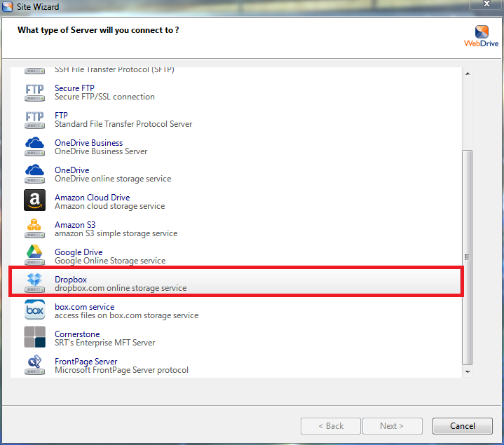Click the OneDrive cloud icon
This screenshot has height=445, width=504.
(34, 174)
